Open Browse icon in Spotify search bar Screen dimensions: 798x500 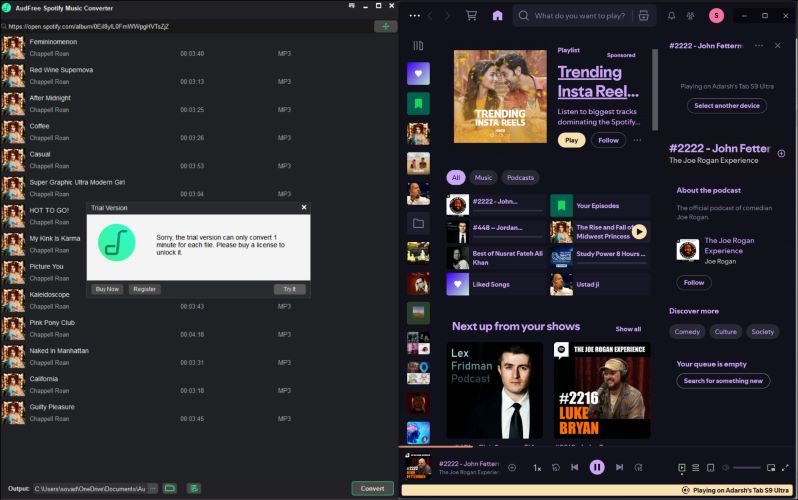(643, 16)
